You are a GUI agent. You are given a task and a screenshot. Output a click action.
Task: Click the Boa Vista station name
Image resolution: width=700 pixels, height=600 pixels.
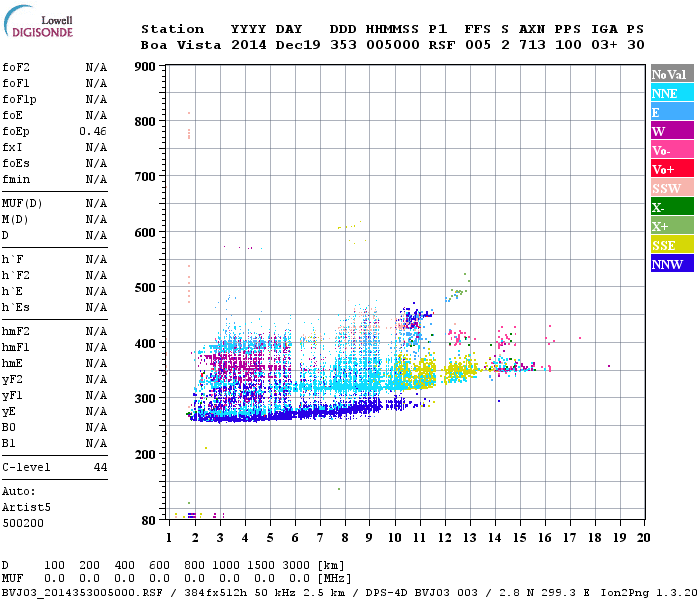coord(181,45)
